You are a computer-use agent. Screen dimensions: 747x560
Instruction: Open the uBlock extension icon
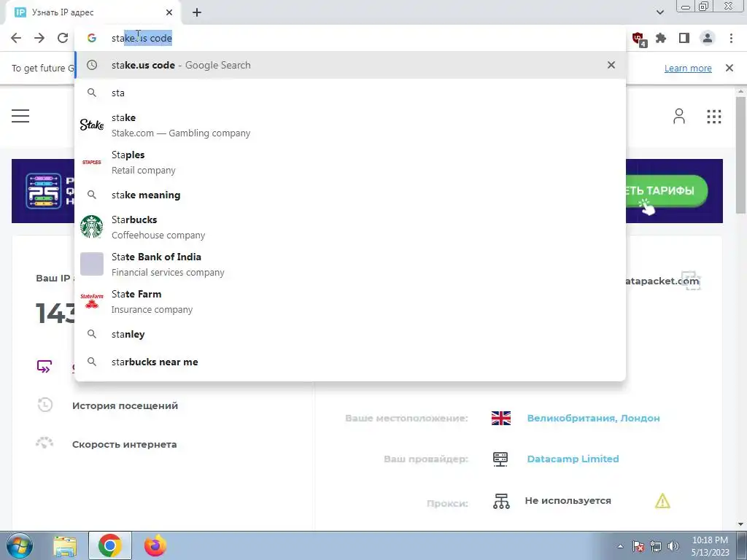click(638, 39)
